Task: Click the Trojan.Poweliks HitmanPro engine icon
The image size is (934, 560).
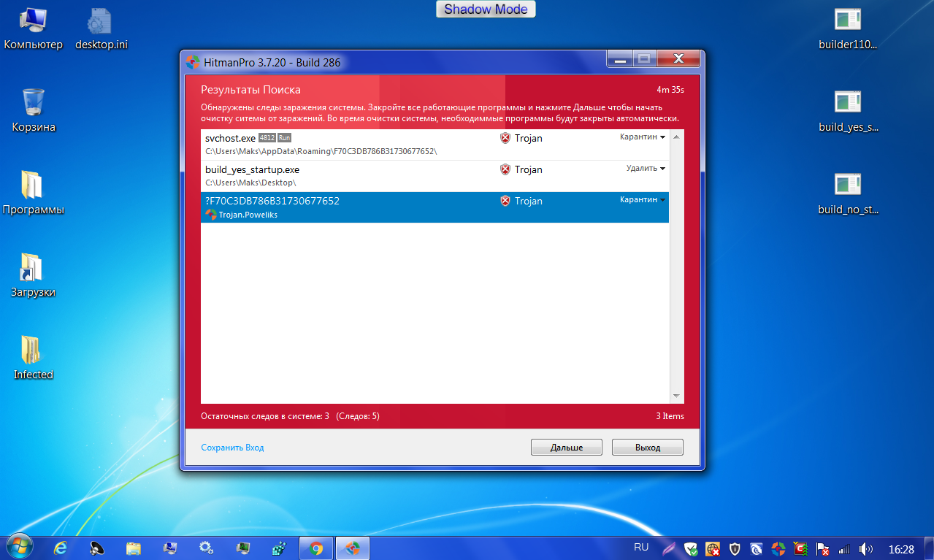Action: click(x=210, y=215)
